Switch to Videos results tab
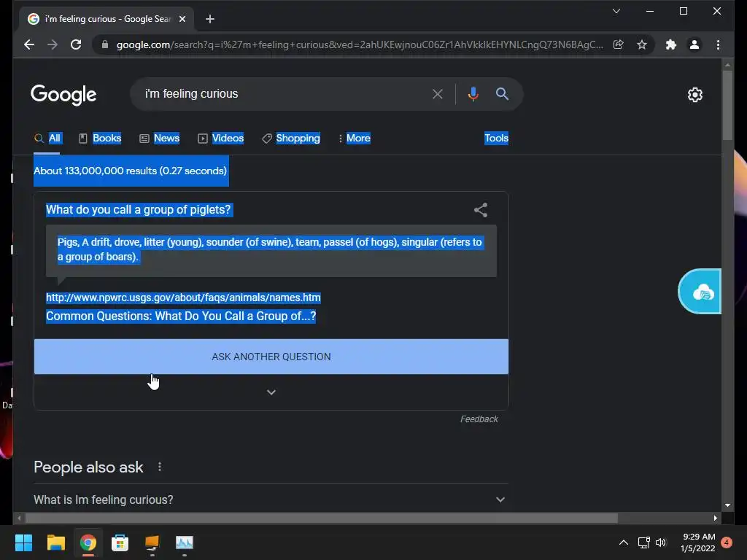This screenshot has width=747, height=560. pyautogui.click(x=221, y=138)
